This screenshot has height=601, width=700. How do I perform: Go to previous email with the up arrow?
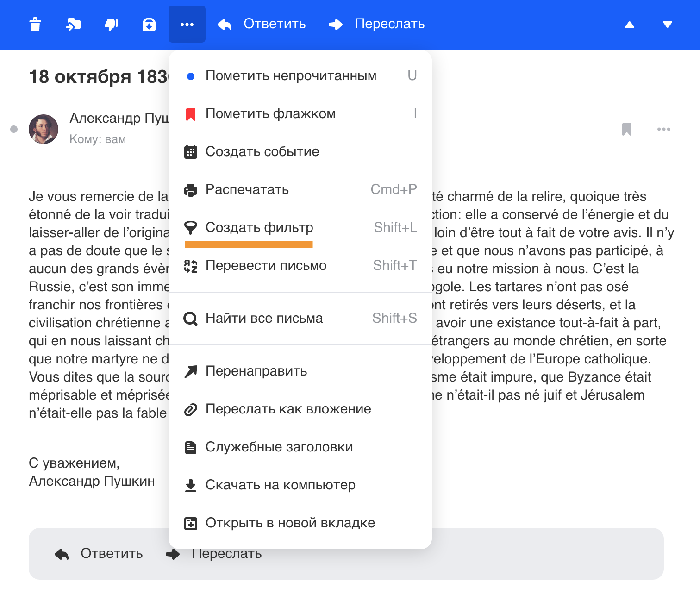630,25
